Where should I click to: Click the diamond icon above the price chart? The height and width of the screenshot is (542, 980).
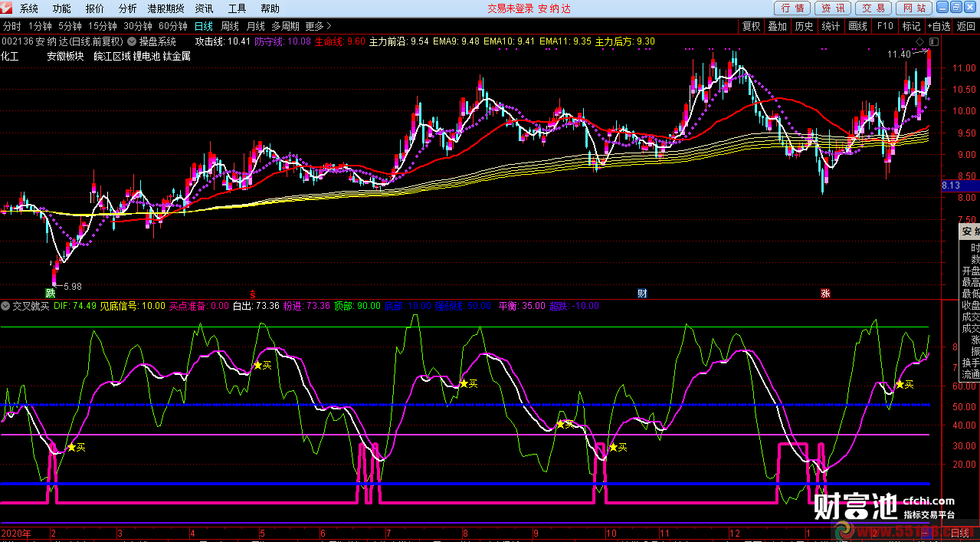pos(920,41)
